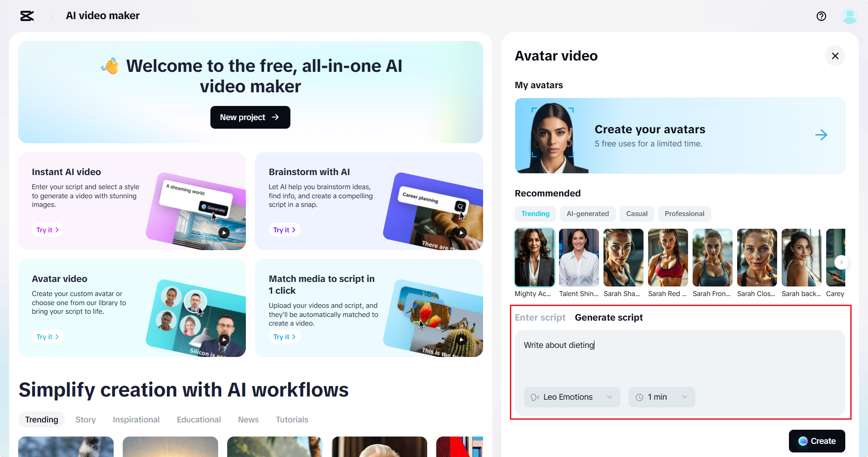
Task: Select the Tutorials workflows tab
Action: click(292, 420)
